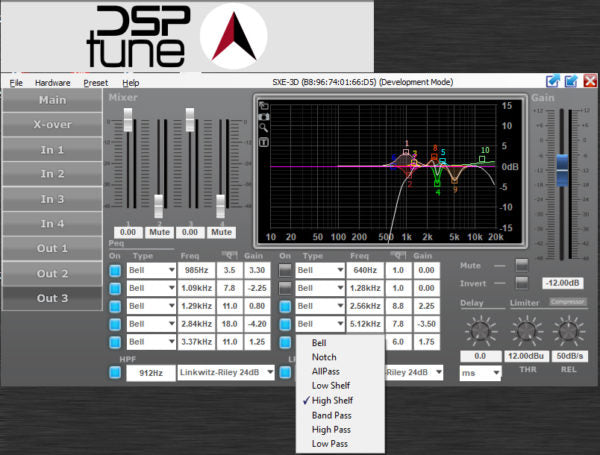Open HPF Linkwitz-Riley 24dB slope dropdown
Screen dimensions: 600x455
click(226, 372)
